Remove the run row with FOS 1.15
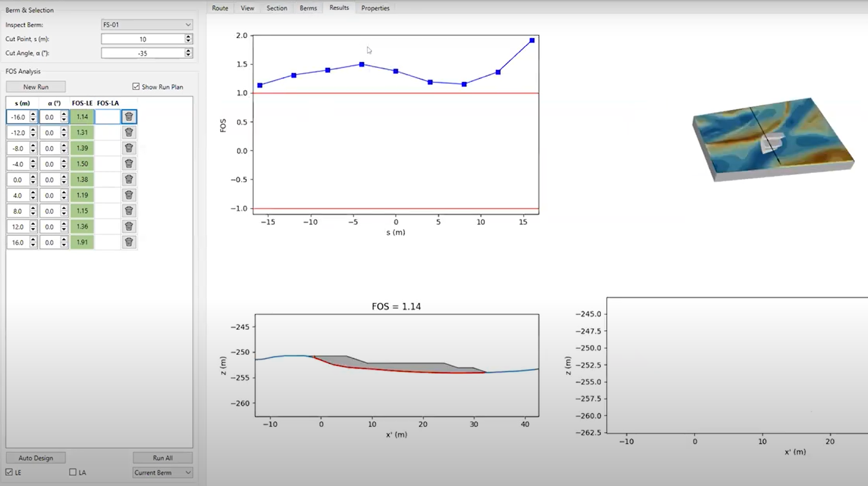This screenshot has width=868, height=486. (x=129, y=211)
